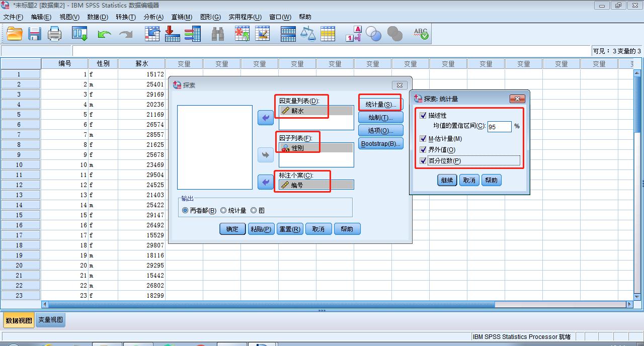Open the Variables info icon
The image size is (644, 346).
click(x=193, y=34)
